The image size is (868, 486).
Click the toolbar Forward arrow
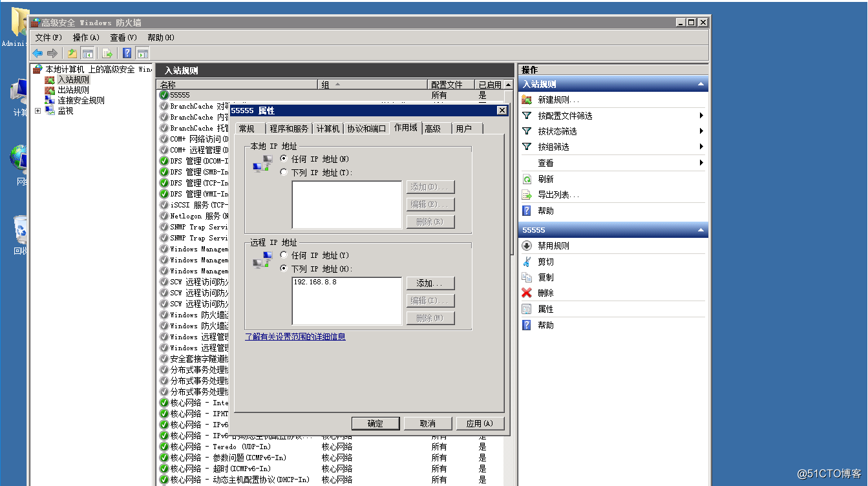(52, 53)
